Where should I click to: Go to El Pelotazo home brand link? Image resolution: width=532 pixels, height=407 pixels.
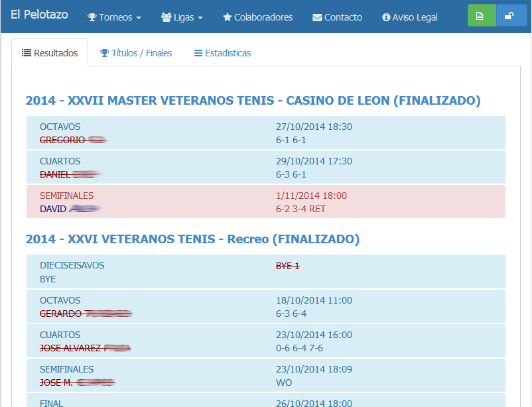click(39, 15)
